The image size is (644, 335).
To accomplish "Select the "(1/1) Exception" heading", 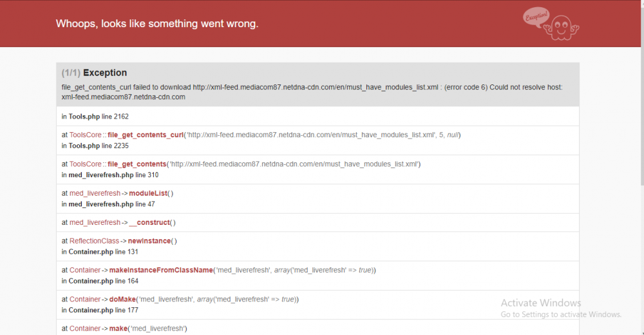I will click(x=95, y=73).
